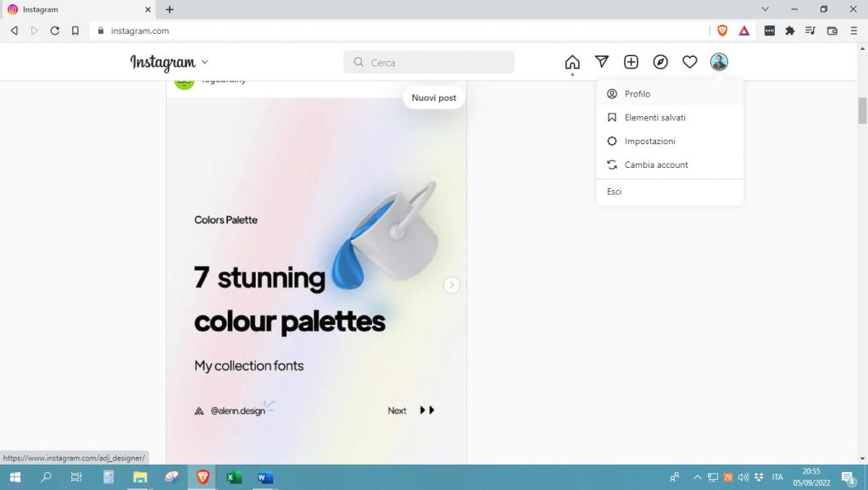Advance carousel with next arrow
868x490 pixels.
[x=452, y=285]
